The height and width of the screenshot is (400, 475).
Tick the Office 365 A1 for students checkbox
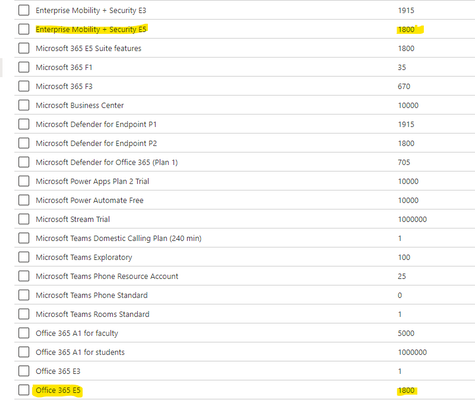coord(24,352)
